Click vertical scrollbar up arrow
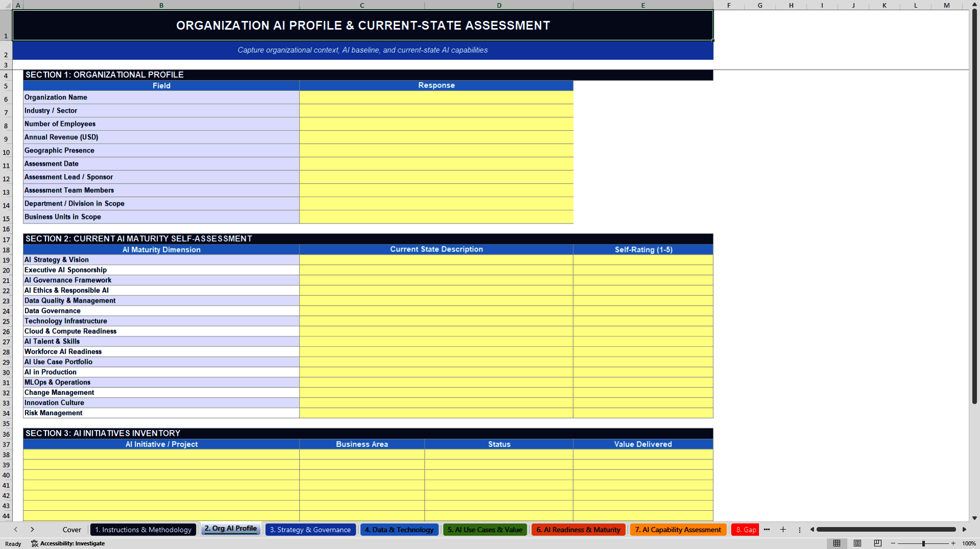 pos(974,5)
